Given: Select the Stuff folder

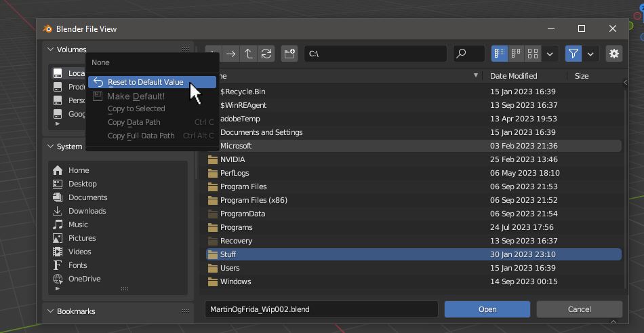Looking at the screenshot, I should [414, 254].
